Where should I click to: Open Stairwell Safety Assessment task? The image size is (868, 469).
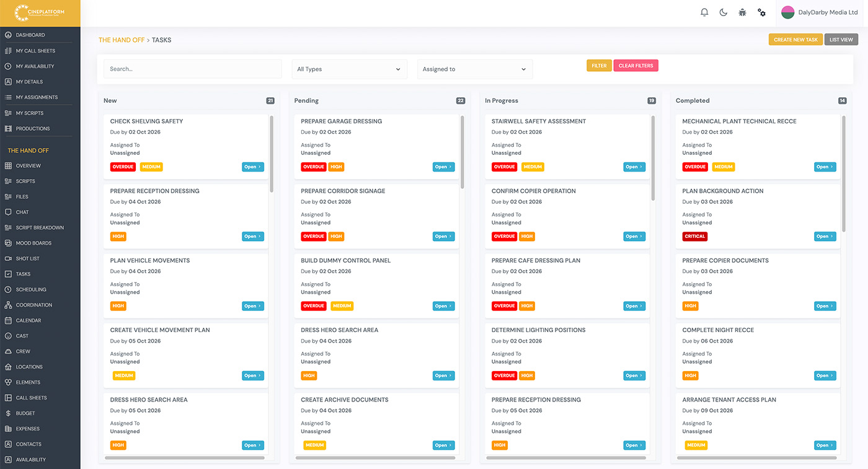coord(634,167)
